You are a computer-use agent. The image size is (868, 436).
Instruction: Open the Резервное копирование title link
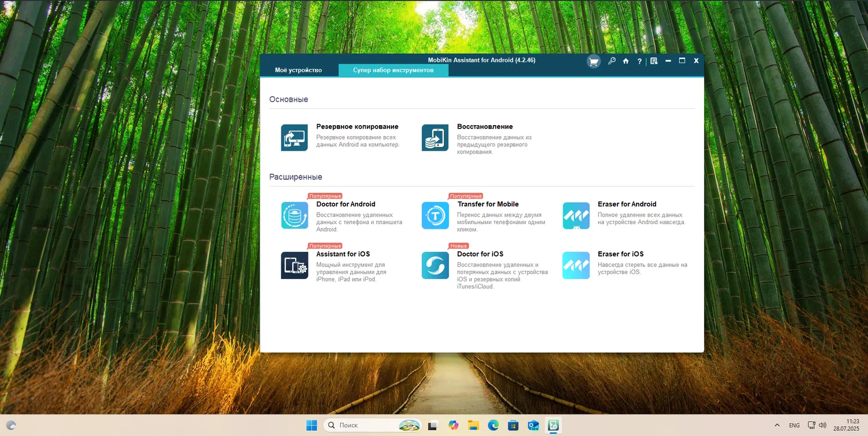point(357,127)
